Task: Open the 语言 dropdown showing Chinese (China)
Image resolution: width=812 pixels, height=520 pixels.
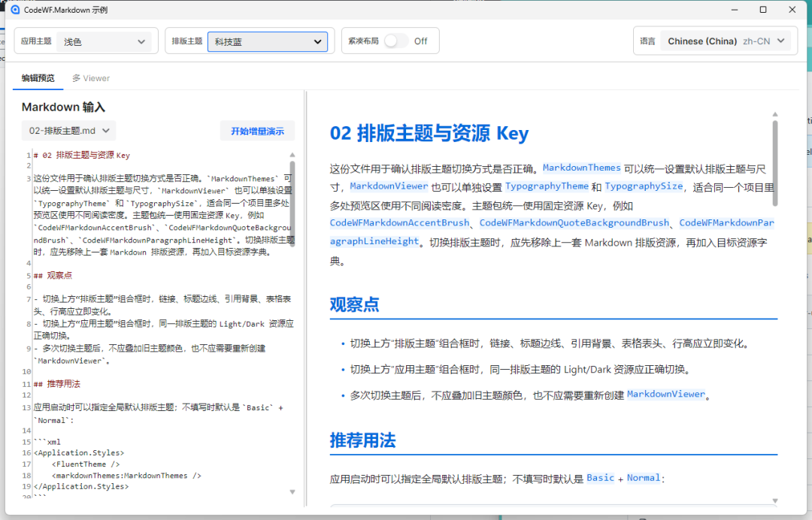Action: pos(726,41)
